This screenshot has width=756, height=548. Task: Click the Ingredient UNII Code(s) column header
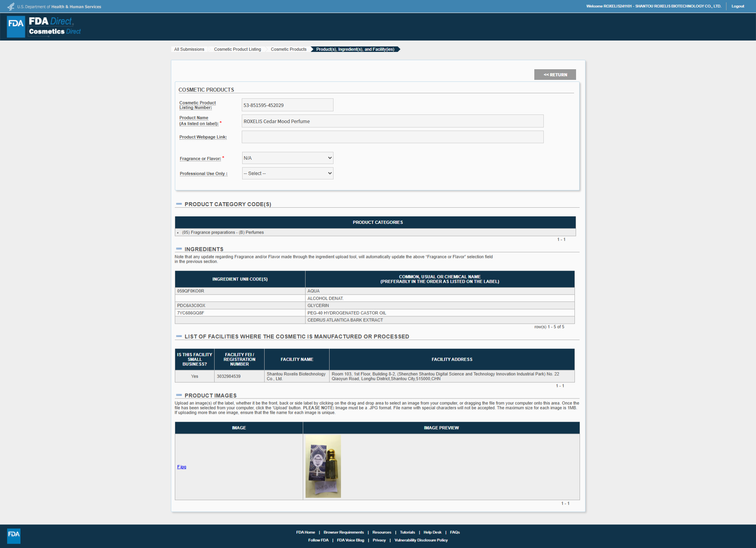point(240,279)
